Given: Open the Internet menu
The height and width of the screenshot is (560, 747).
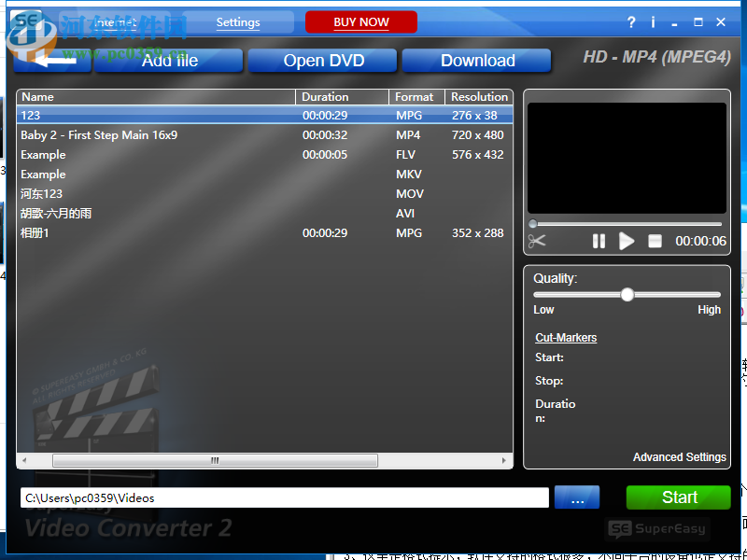Looking at the screenshot, I should (115, 21).
